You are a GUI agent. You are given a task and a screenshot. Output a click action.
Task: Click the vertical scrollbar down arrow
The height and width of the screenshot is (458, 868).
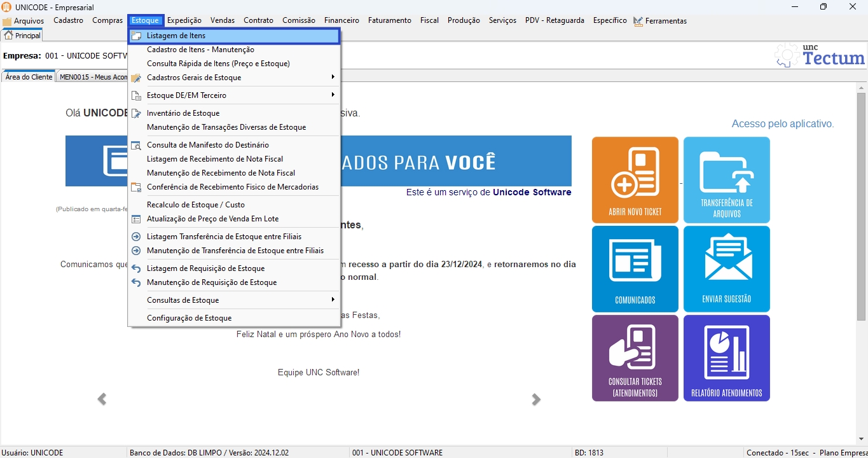pyautogui.click(x=861, y=438)
